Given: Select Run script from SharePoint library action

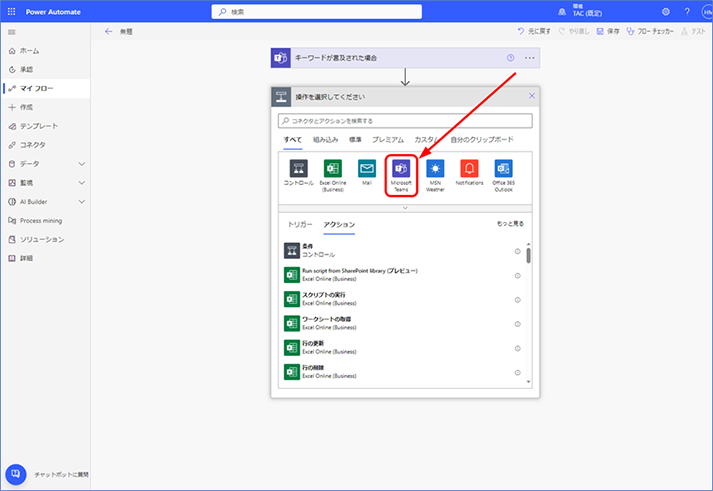Looking at the screenshot, I should (402, 275).
